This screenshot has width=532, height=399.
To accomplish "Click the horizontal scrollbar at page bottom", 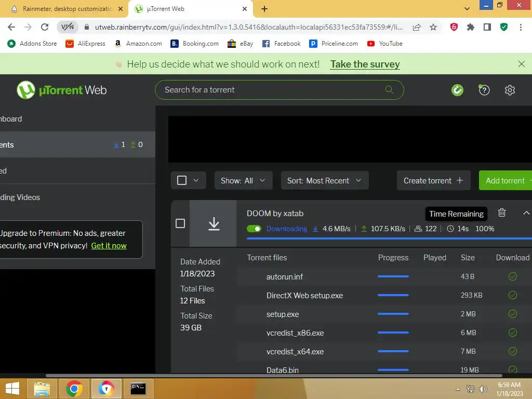I will [x=274, y=376].
